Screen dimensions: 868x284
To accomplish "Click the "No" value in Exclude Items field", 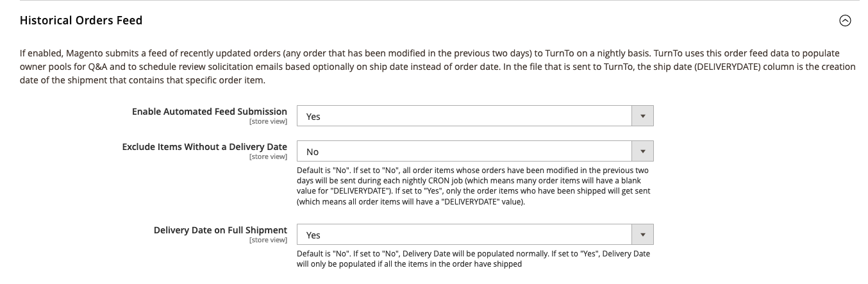I will (312, 152).
